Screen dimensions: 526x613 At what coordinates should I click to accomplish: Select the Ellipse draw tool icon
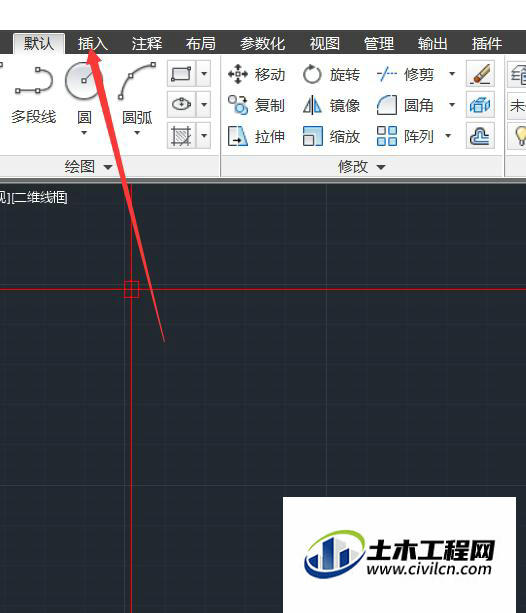coord(181,104)
